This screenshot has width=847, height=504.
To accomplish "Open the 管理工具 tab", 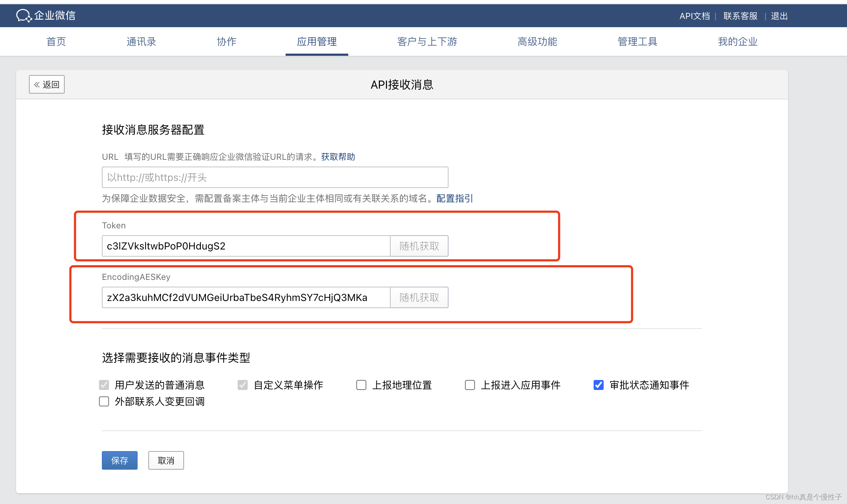I will click(x=638, y=42).
